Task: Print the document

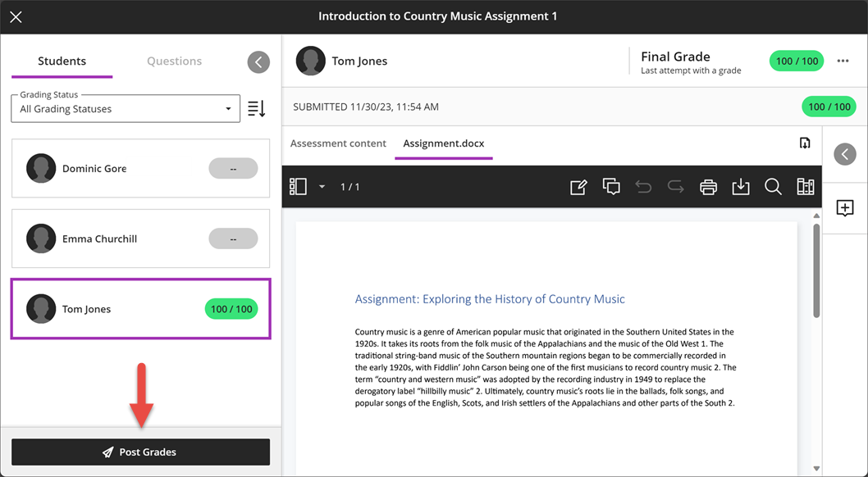Action: tap(708, 187)
